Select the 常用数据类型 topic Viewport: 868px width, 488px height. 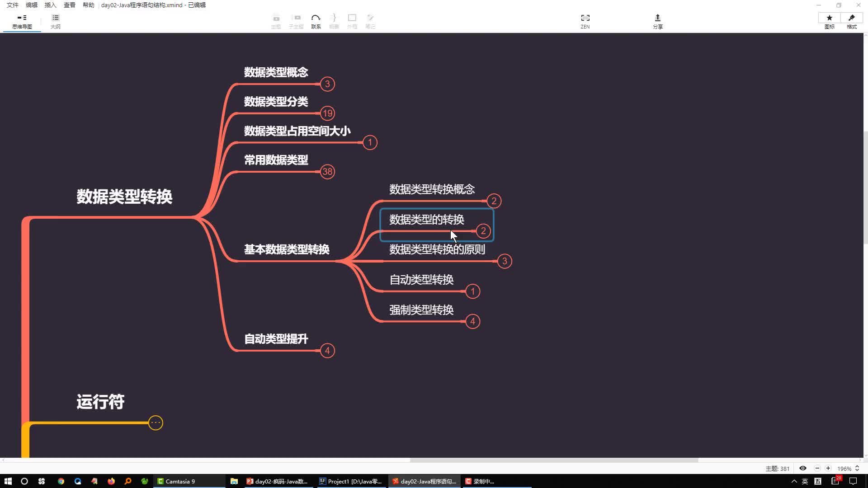276,160
